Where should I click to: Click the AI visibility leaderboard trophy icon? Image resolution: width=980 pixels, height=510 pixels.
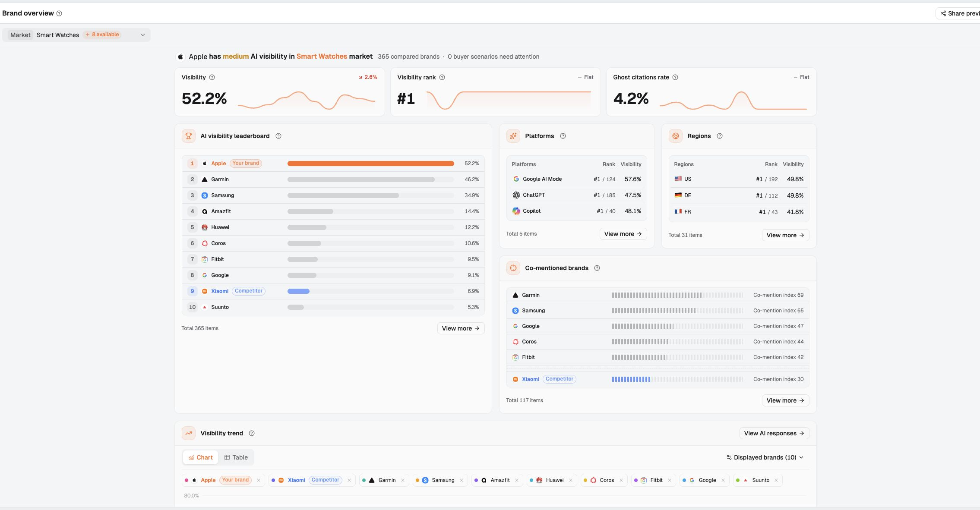pyautogui.click(x=189, y=136)
